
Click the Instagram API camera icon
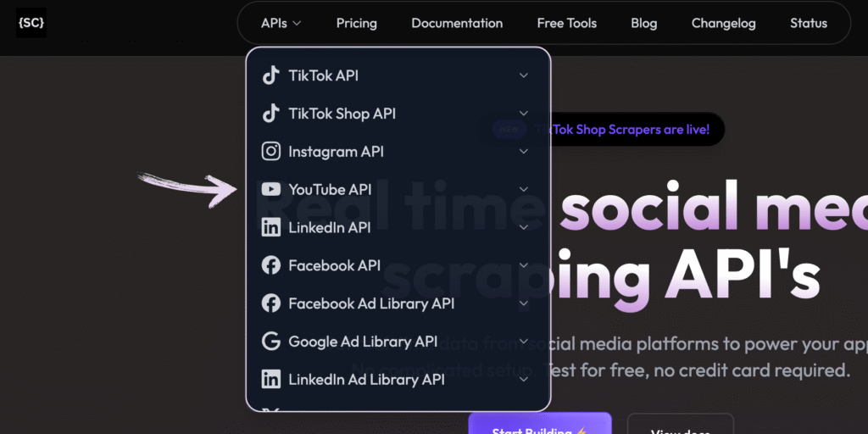click(x=270, y=151)
